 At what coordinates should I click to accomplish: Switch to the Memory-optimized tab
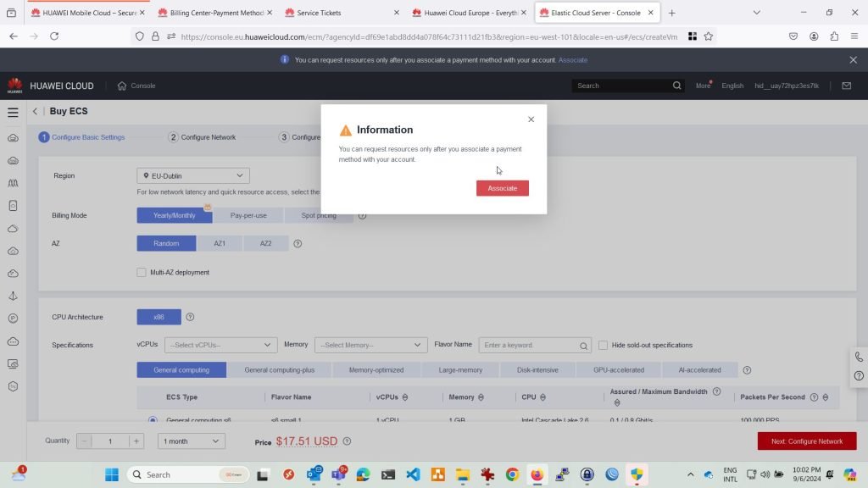375,370
